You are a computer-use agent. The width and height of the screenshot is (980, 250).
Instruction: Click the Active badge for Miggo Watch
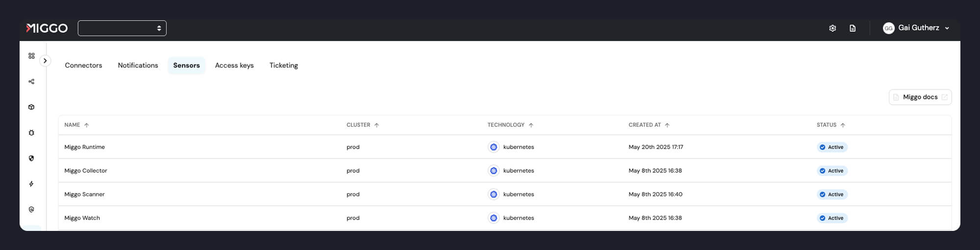point(832,218)
